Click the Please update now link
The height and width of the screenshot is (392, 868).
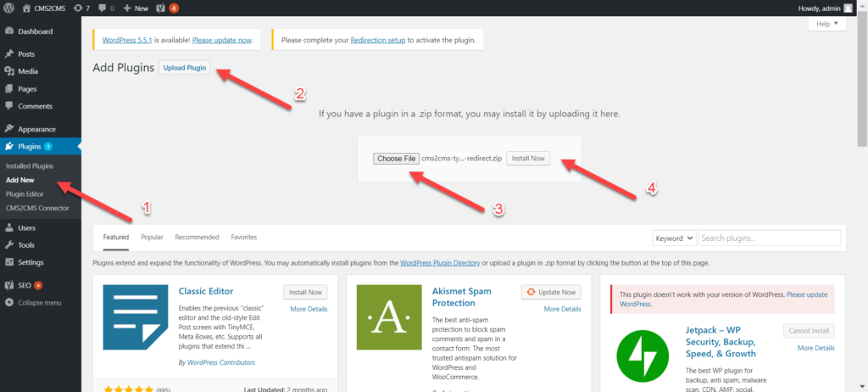tap(222, 40)
